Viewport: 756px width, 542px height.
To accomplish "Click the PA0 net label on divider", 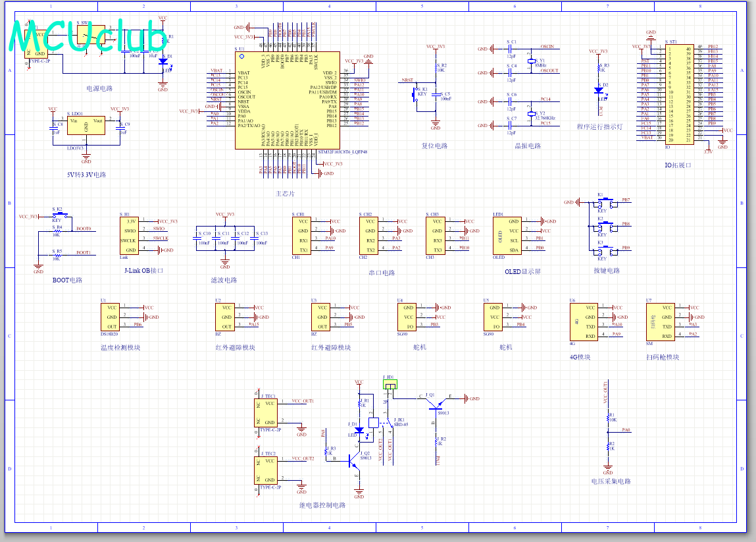I will point(626,429).
